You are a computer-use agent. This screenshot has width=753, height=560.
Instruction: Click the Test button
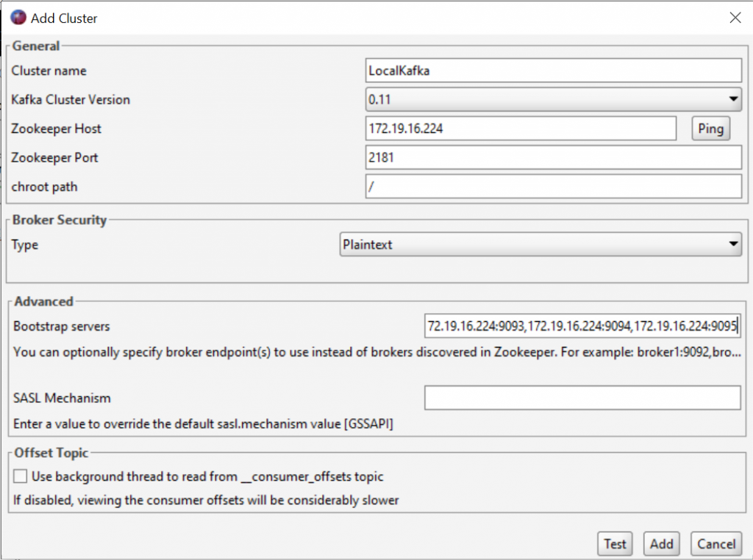click(615, 544)
